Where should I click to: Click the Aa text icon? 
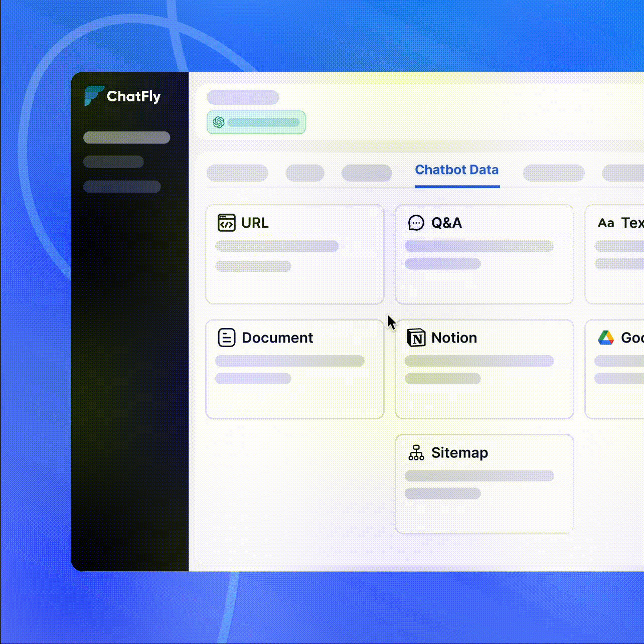[x=606, y=223]
